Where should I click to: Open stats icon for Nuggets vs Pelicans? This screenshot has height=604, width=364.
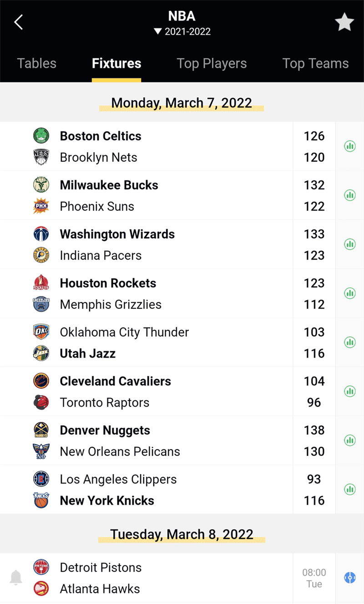coord(350,440)
